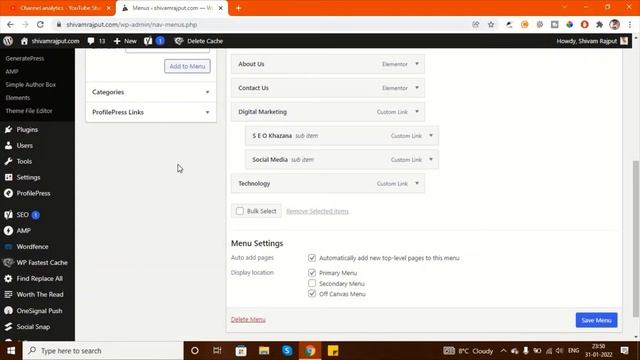Toggle the Bulk Select checkbox
Screen dimensions: 640x360
click(x=240, y=211)
